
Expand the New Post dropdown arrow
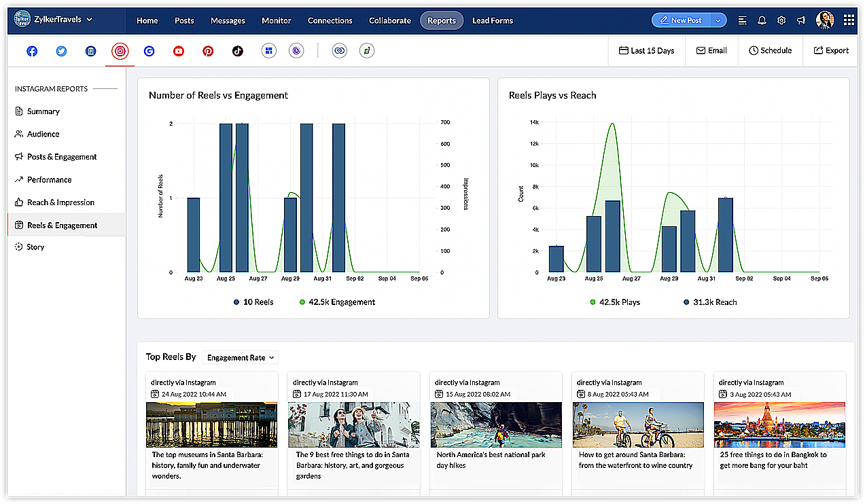tap(718, 20)
